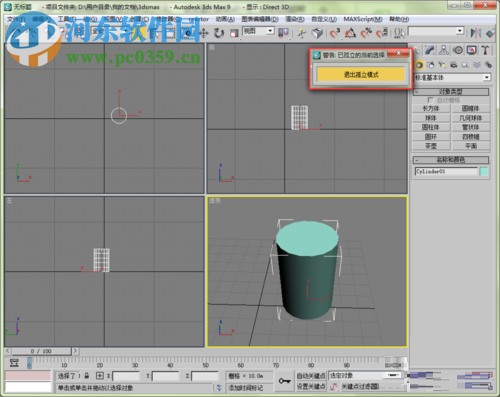This screenshot has height=397, width=500.
Task: Open the Help (帮助) menu
Action: pos(399,19)
